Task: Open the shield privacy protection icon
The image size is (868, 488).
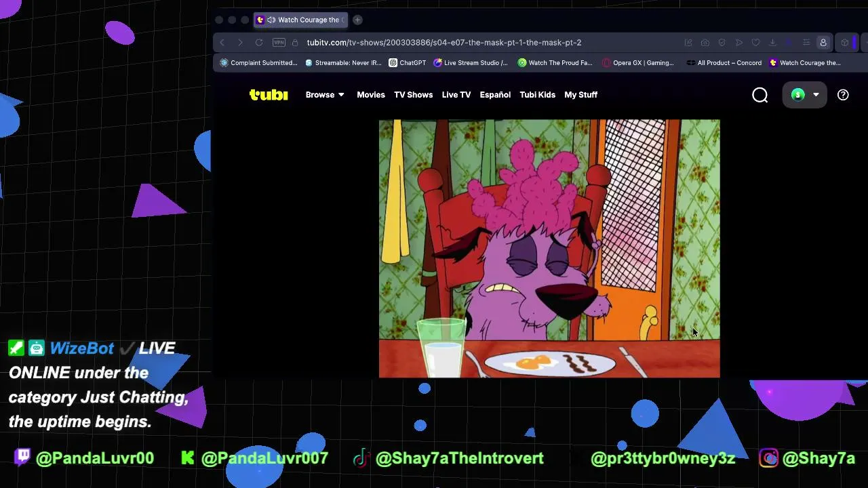Action: [x=722, y=43]
